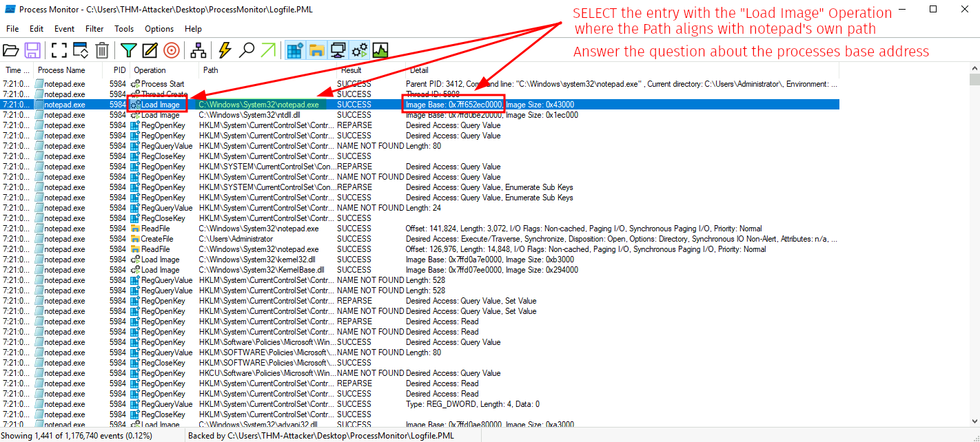This screenshot has height=442, width=980.
Task: Click the Open log file icon
Action: [11, 50]
